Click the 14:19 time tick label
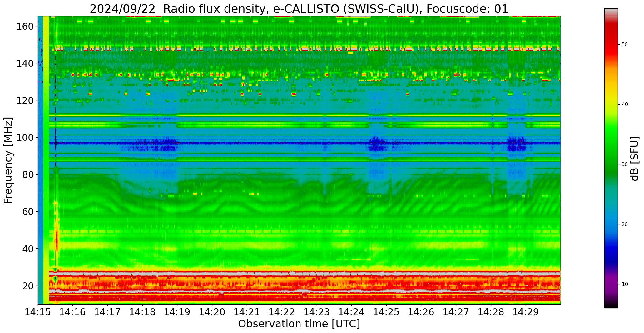This screenshot has width=644, height=333. [177, 312]
